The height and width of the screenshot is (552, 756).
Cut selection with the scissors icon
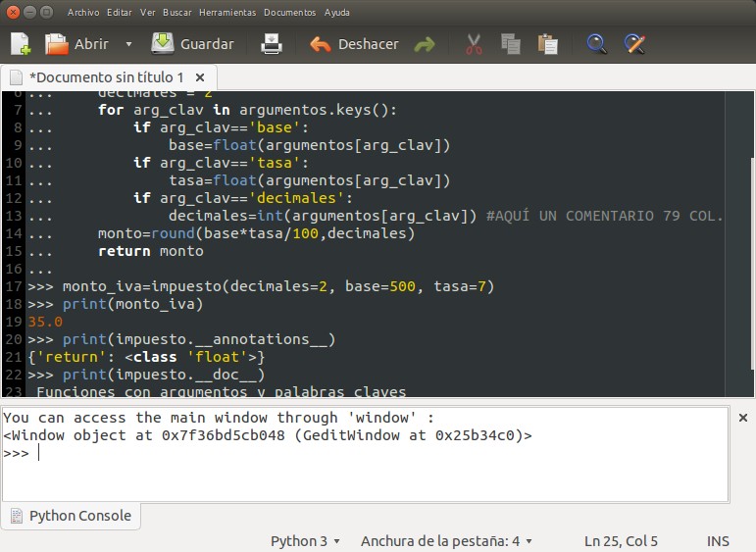474,44
